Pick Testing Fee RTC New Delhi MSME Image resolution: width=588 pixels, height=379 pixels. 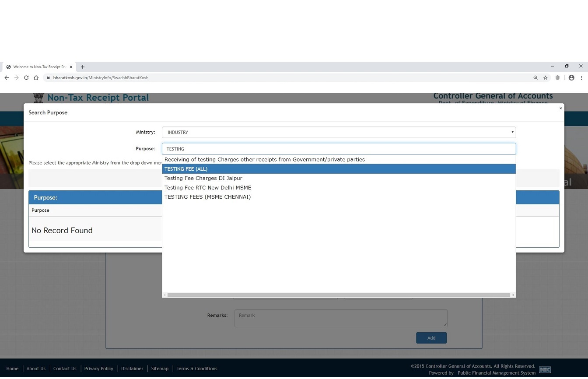pos(208,188)
